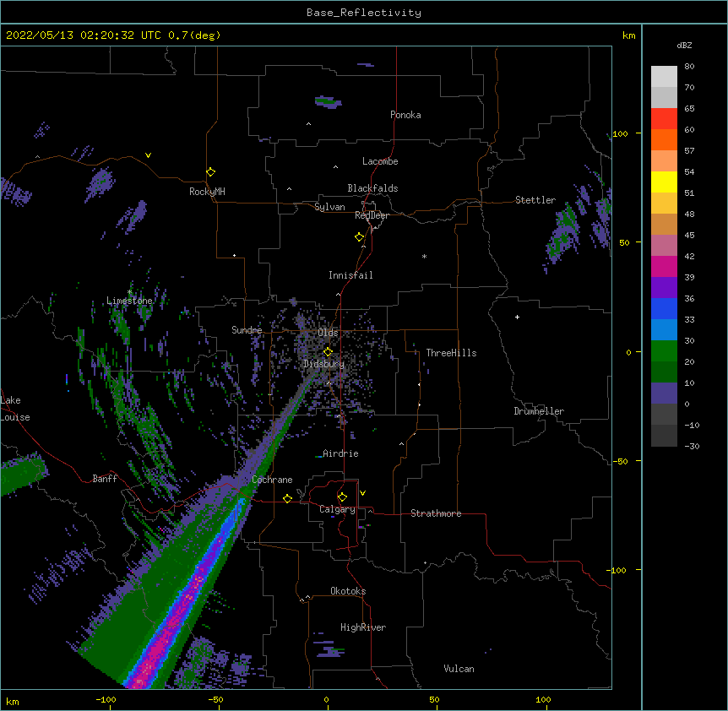728x711 pixels.
Task: Click the yellow V marker northeast of Calgary
Action: [x=362, y=493]
